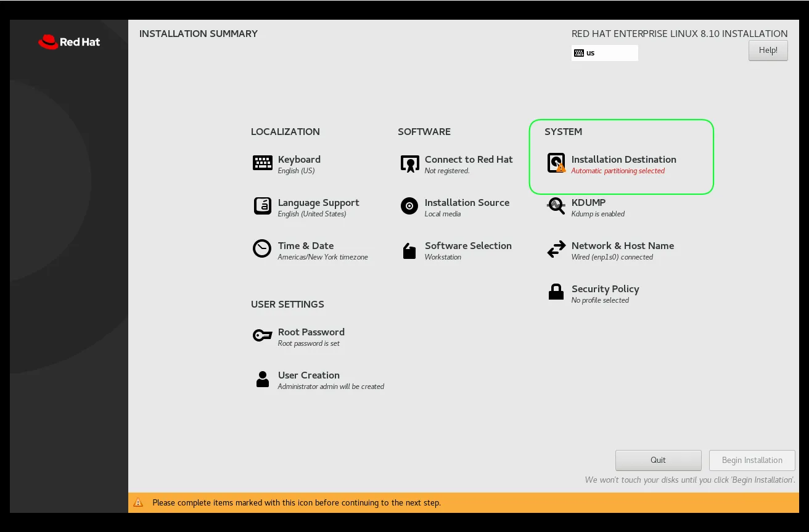This screenshot has height=532, width=809.
Task: Click the Software Selection package icon
Action: pyautogui.click(x=409, y=250)
